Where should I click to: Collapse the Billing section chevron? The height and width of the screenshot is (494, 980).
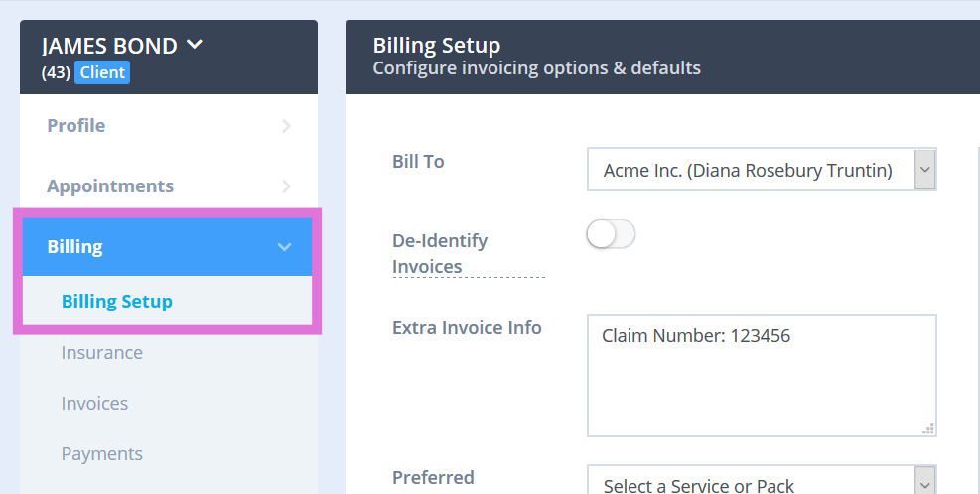click(x=285, y=247)
